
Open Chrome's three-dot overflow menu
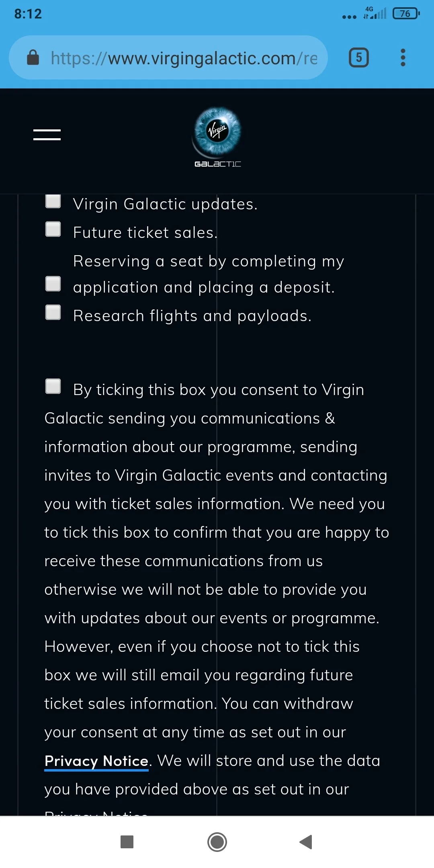[403, 57]
